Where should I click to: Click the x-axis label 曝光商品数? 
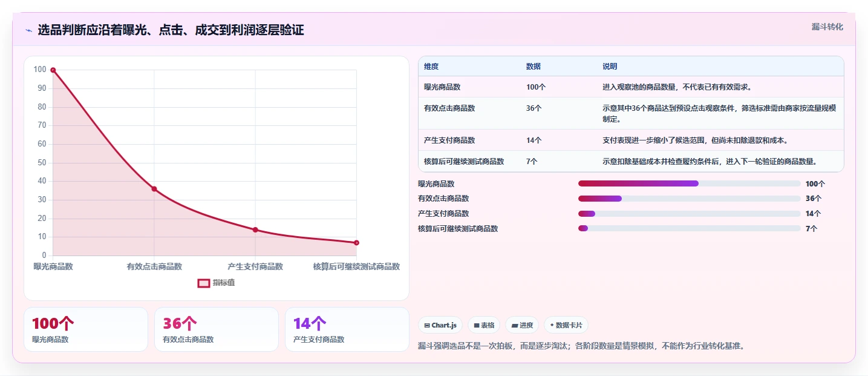click(53, 266)
